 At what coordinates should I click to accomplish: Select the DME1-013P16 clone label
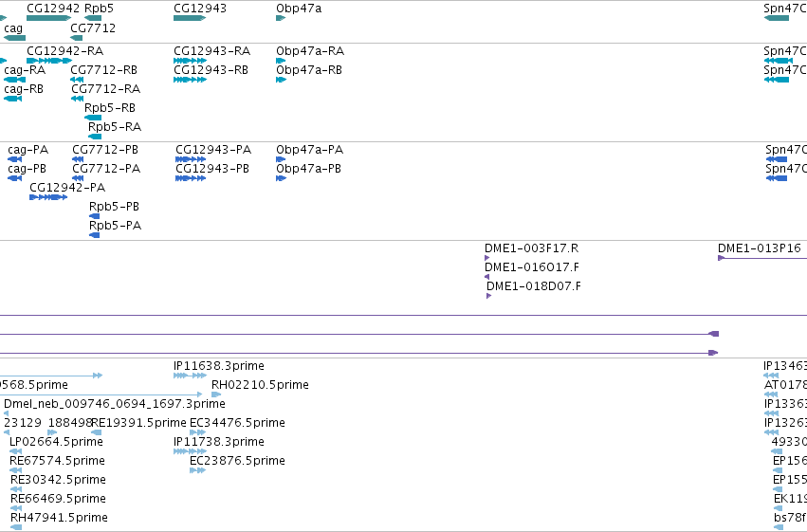coord(760,248)
